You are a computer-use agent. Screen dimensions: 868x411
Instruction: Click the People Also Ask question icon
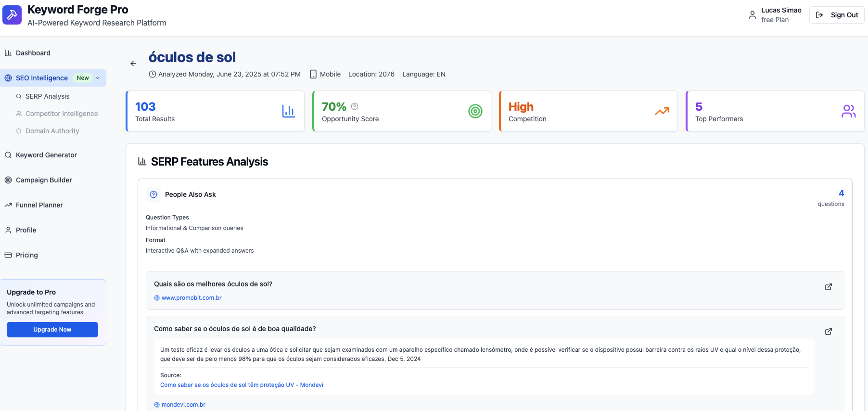pyautogui.click(x=153, y=194)
